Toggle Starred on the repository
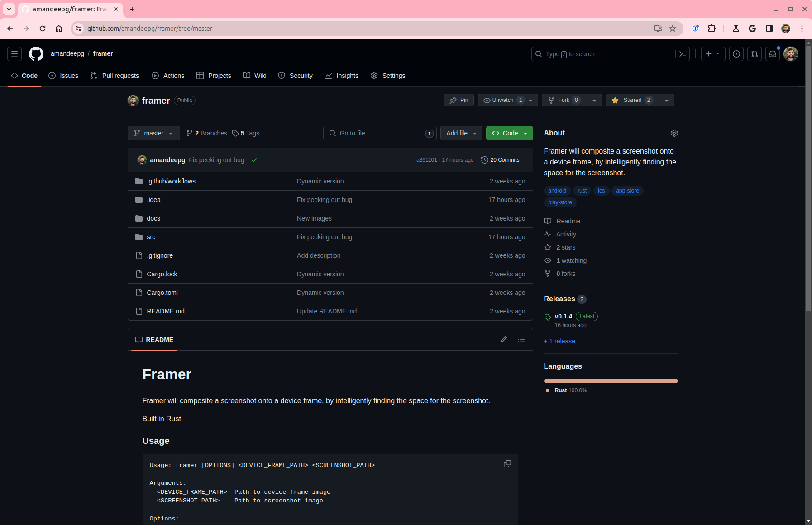Viewport: 812px width, 525px height. point(633,100)
